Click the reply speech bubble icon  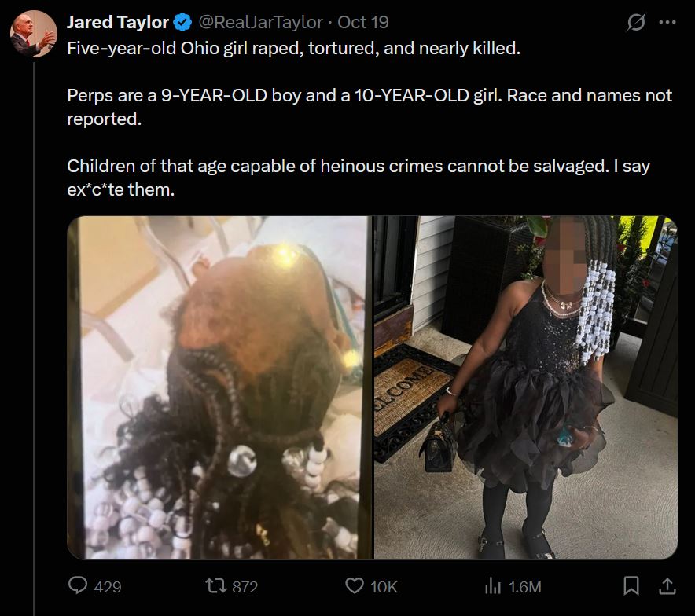point(78,585)
